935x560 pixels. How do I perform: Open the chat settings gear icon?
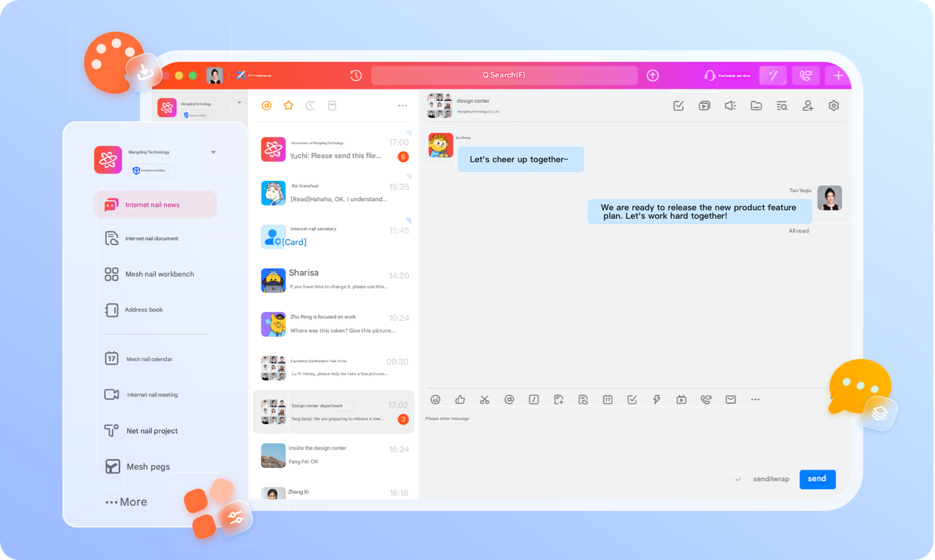[x=833, y=106]
